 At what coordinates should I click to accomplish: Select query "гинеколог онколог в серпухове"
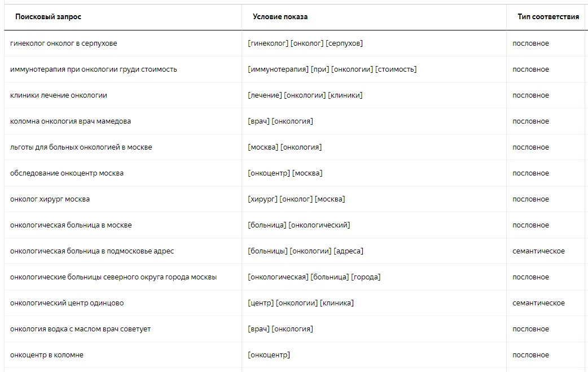pos(64,43)
